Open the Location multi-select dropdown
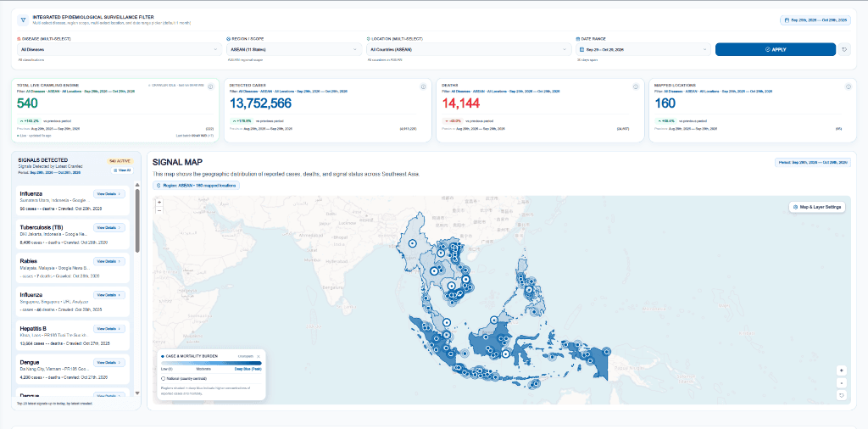 pos(469,49)
